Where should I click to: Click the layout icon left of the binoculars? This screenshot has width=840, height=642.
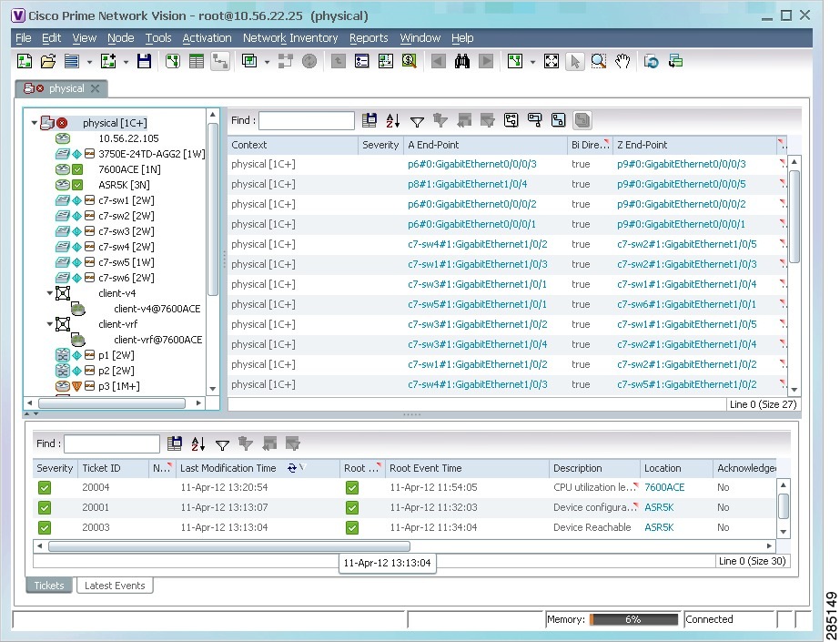[386, 61]
